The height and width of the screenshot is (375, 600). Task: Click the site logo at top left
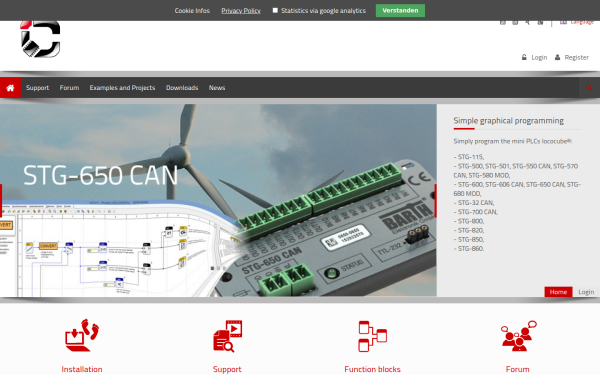pos(41,39)
